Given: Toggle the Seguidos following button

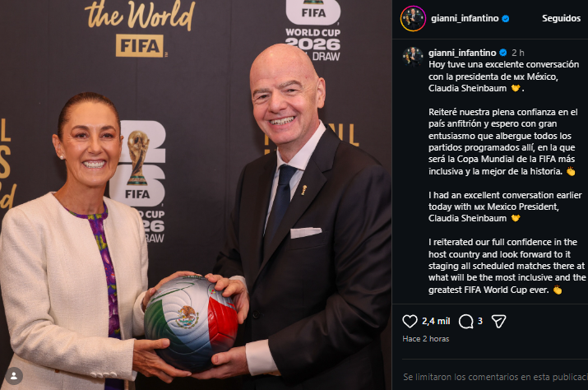Looking at the screenshot, I should pyautogui.click(x=561, y=18).
